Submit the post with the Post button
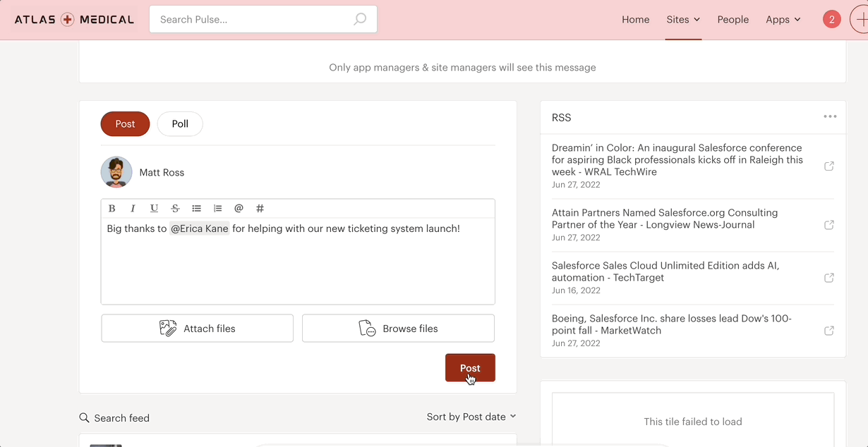This screenshot has height=447, width=868. coord(470,367)
